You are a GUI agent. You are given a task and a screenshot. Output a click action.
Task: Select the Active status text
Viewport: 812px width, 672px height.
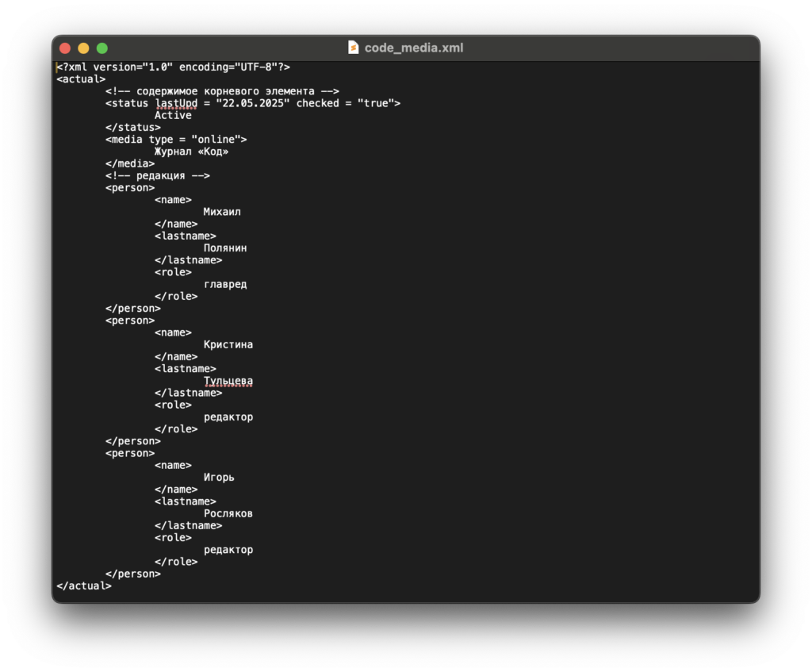click(173, 115)
